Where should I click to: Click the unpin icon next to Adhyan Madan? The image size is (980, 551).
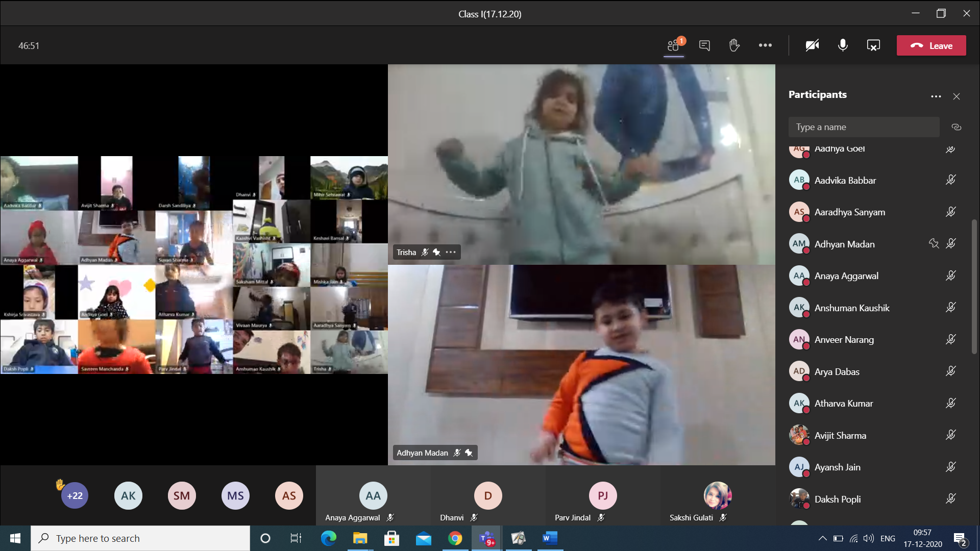click(934, 243)
